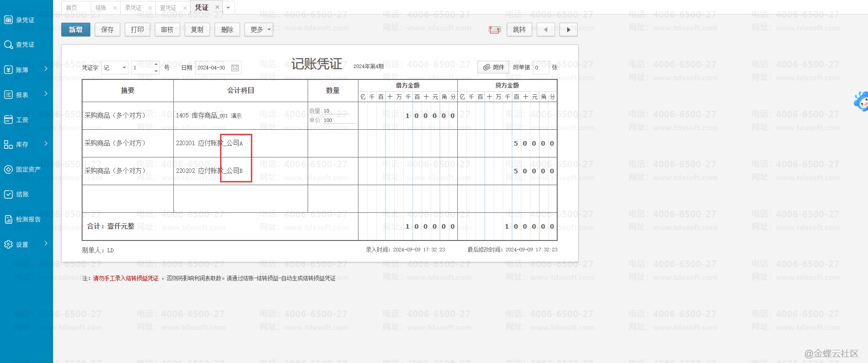Viewport: 868px width, 363px height.
Task: Click the assistant mascot icon at right edge
Action: [861, 102]
